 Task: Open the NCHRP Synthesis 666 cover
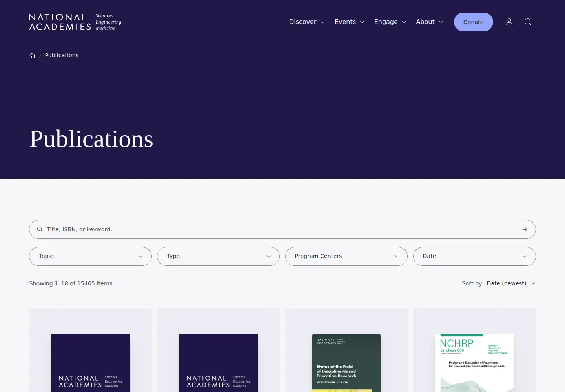(x=474, y=363)
